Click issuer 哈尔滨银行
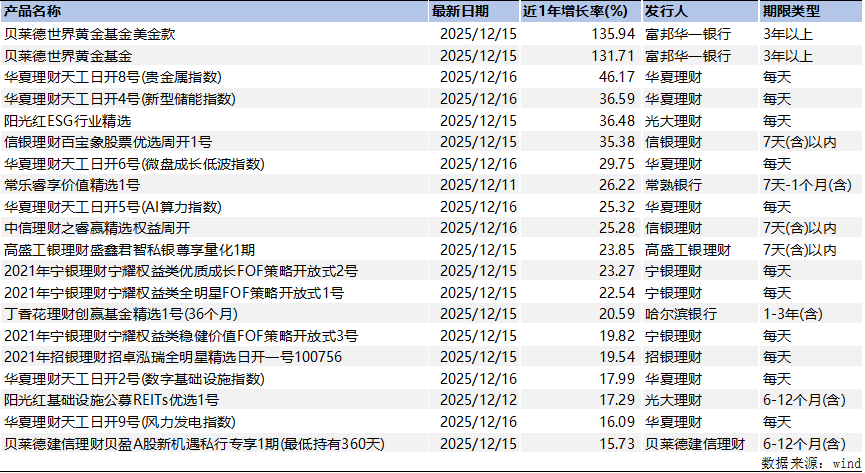The height and width of the screenshot is (473, 865). pyautogui.click(x=681, y=314)
